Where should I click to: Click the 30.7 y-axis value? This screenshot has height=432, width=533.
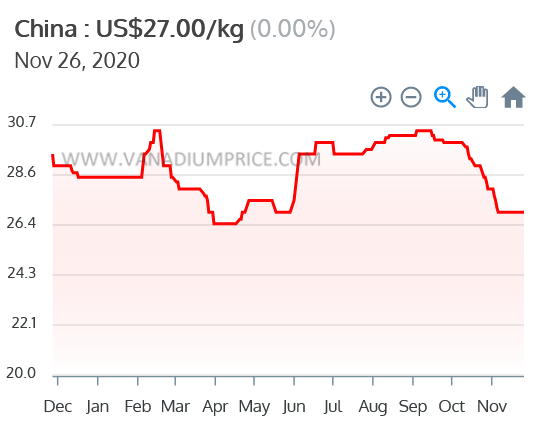click(x=21, y=122)
